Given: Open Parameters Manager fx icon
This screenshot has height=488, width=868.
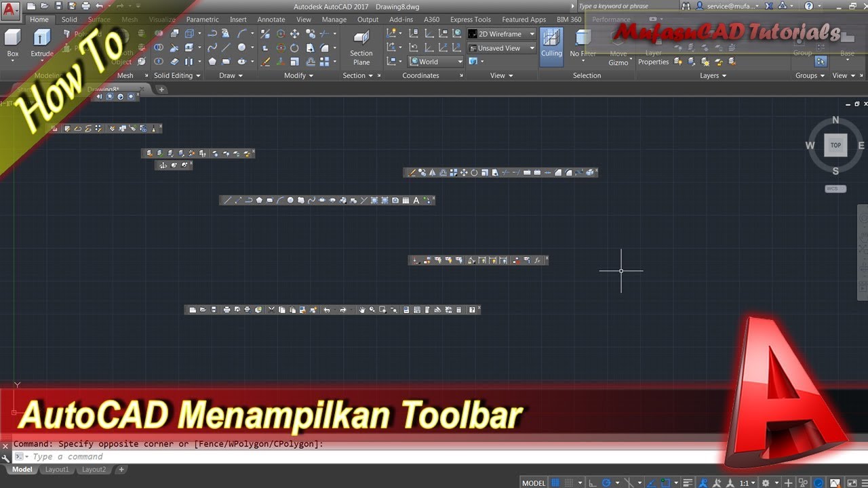Looking at the screenshot, I should [x=537, y=260].
